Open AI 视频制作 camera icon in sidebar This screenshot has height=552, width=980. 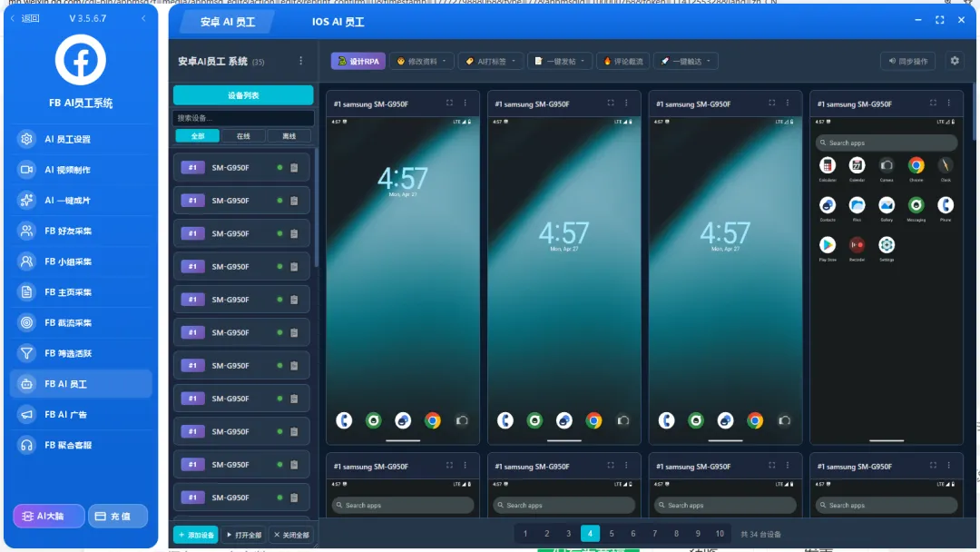[x=26, y=170]
